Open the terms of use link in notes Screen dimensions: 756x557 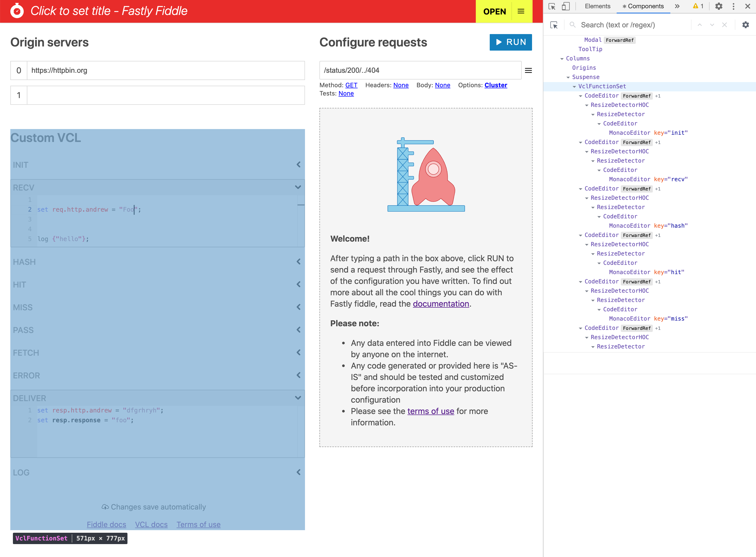coord(431,411)
